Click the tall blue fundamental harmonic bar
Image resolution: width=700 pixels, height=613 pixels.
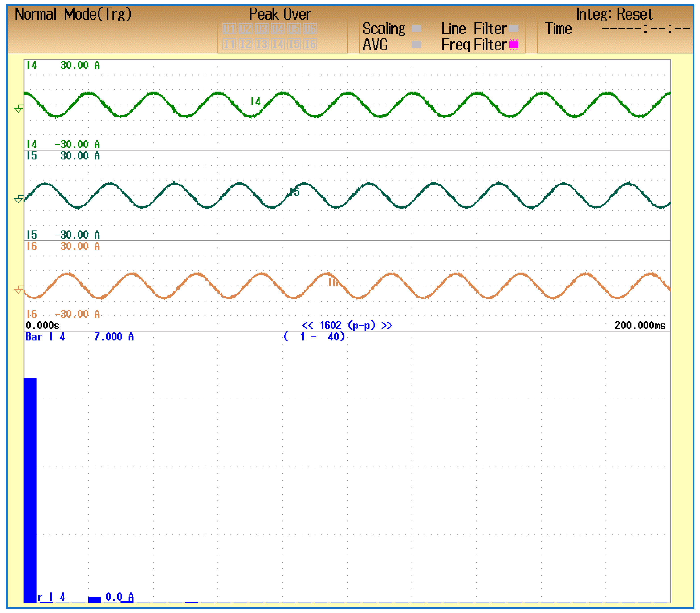[30, 489]
